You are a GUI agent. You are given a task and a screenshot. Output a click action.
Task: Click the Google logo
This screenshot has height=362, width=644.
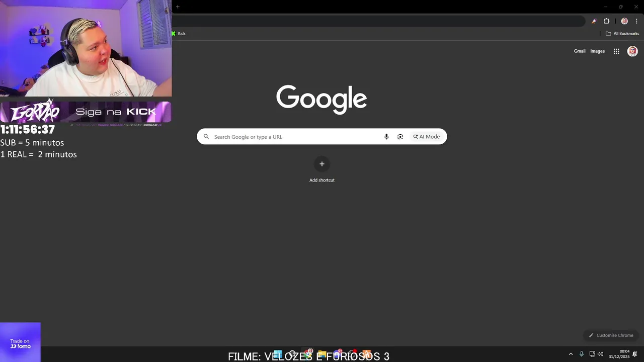point(321,99)
